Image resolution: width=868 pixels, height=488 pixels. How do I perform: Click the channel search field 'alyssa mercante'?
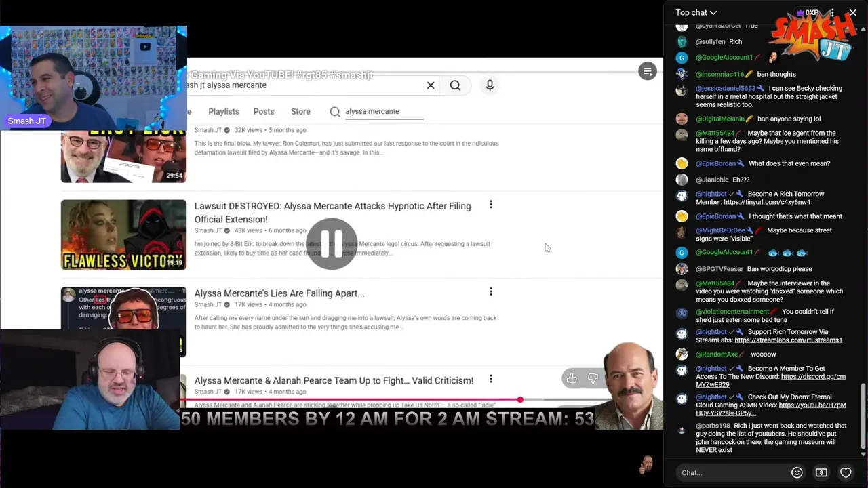[384, 111]
